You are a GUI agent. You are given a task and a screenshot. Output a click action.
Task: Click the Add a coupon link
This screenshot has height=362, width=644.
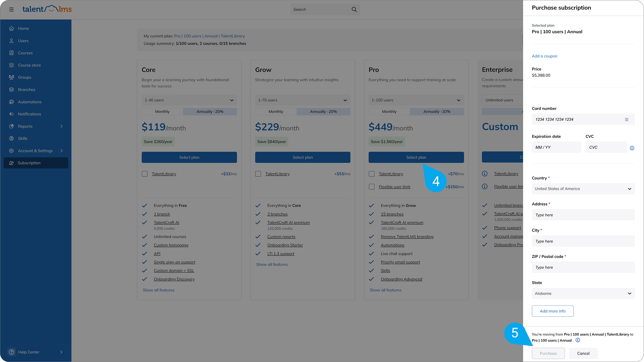point(544,56)
